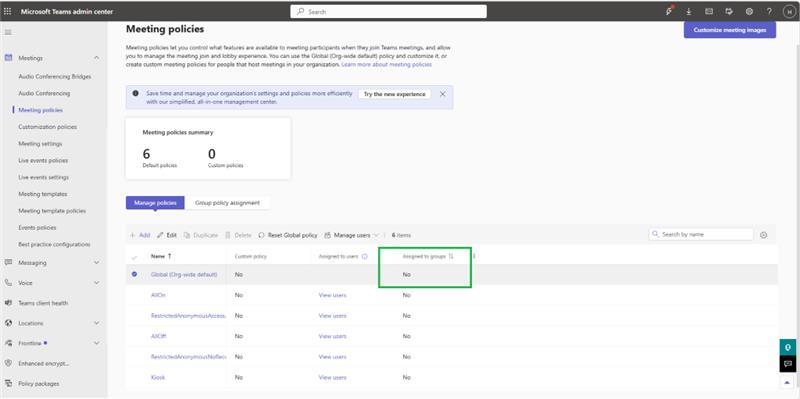Open Customization policies in sidebar

click(47, 127)
